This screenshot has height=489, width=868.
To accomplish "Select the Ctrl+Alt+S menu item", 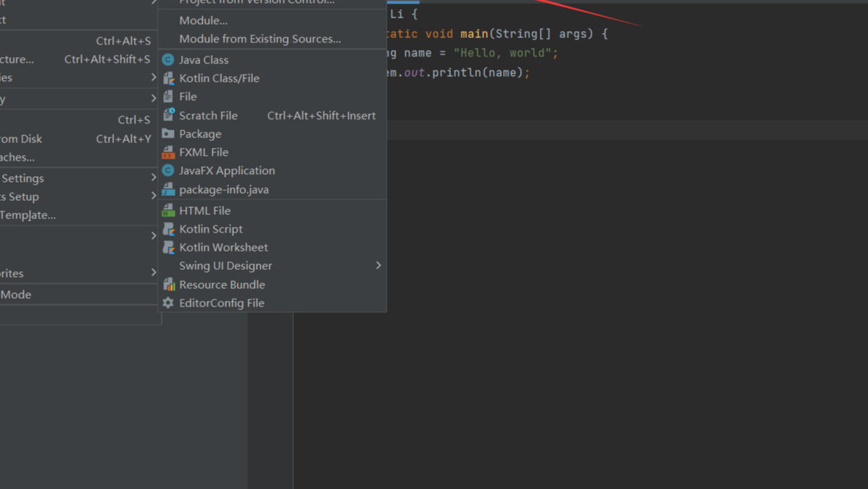I will pyautogui.click(x=79, y=41).
